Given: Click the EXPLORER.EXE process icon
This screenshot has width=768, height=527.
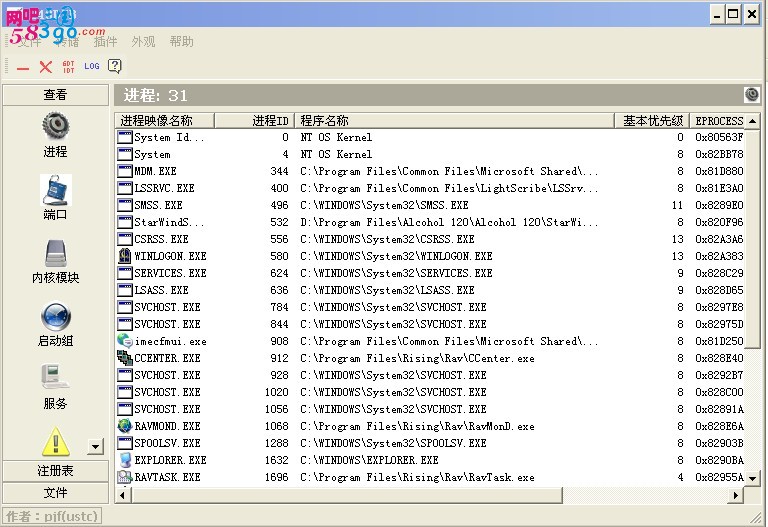Looking at the screenshot, I should pos(125,460).
